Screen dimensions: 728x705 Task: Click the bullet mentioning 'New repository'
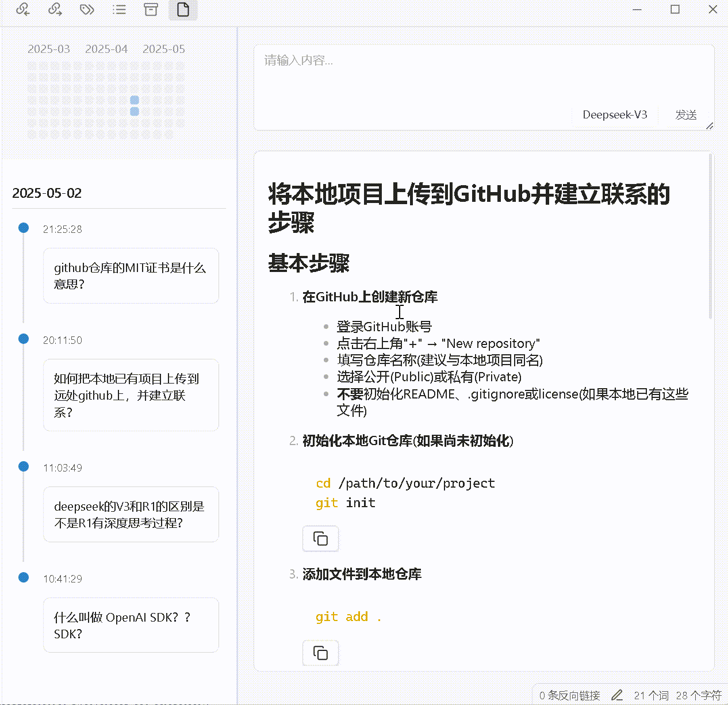[438, 344]
